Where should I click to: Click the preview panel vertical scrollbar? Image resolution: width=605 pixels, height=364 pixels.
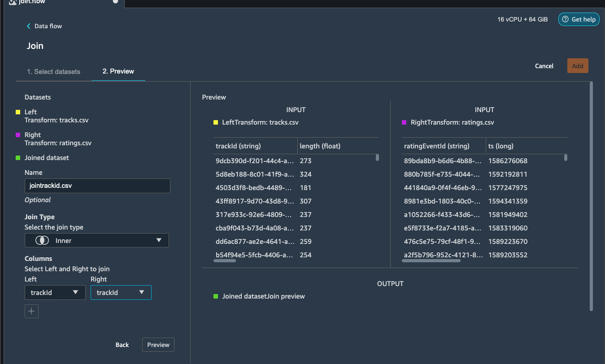tap(591, 196)
